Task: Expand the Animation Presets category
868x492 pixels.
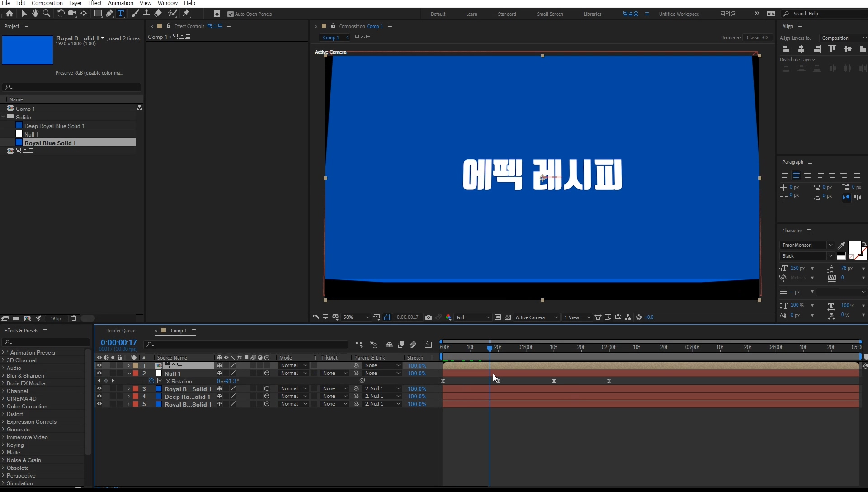Action: pyautogui.click(x=3, y=353)
